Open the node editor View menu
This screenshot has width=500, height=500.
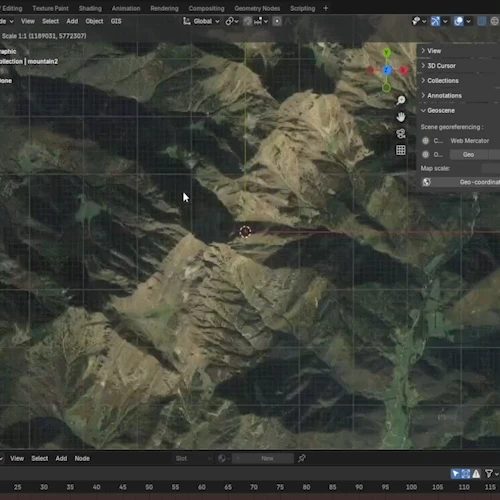tap(17, 458)
